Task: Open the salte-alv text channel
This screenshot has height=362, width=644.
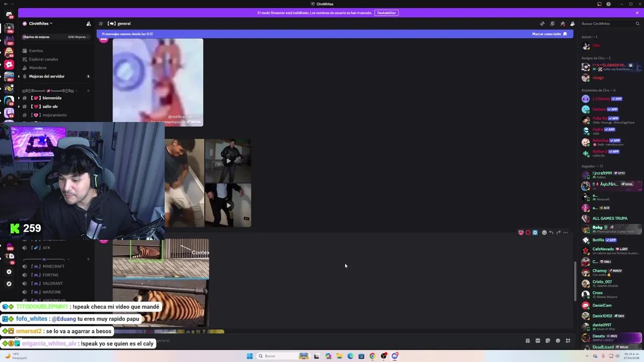Action: click(x=50, y=107)
